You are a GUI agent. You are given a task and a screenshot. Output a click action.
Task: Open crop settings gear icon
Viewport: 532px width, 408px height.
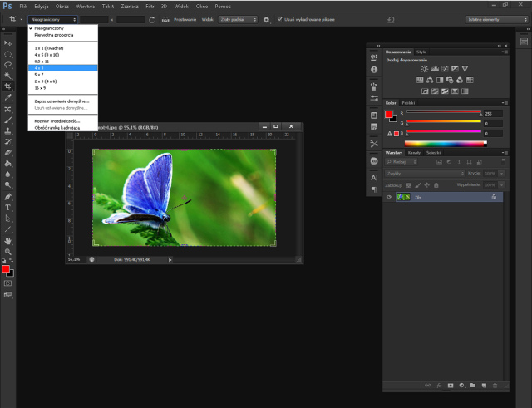266,20
